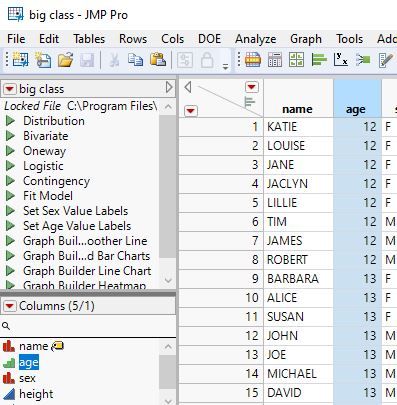Open the Rows menu
Image resolution: width=397 pixels, height=405 pixels.
[x=133, y=39]
